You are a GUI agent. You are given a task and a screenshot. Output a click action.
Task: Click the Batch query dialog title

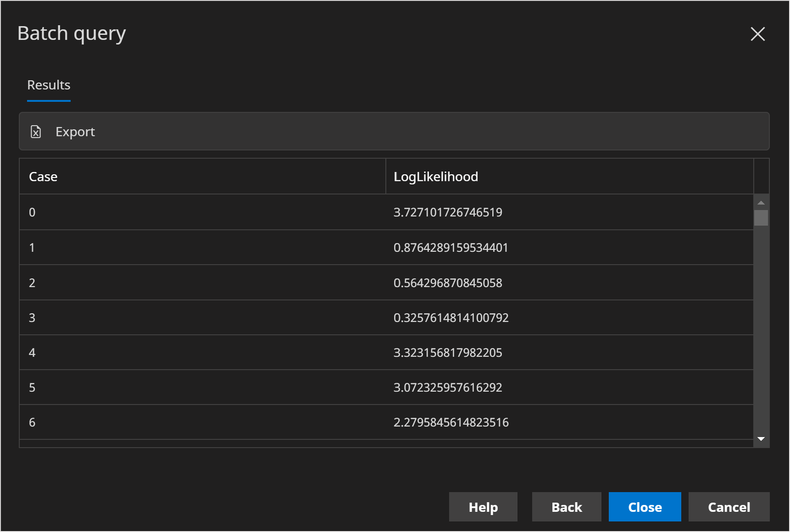pos(72,33)
